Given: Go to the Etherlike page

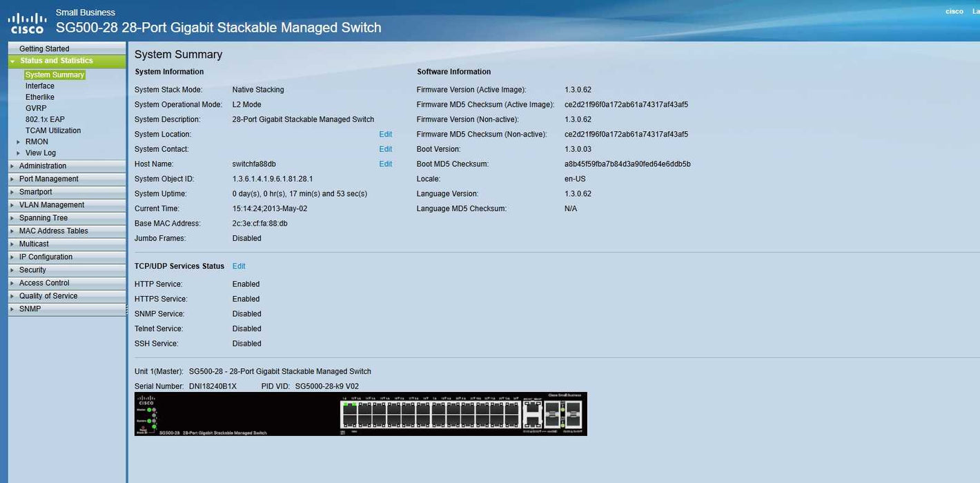Looking at the screenshot, I should pos(40,97).
